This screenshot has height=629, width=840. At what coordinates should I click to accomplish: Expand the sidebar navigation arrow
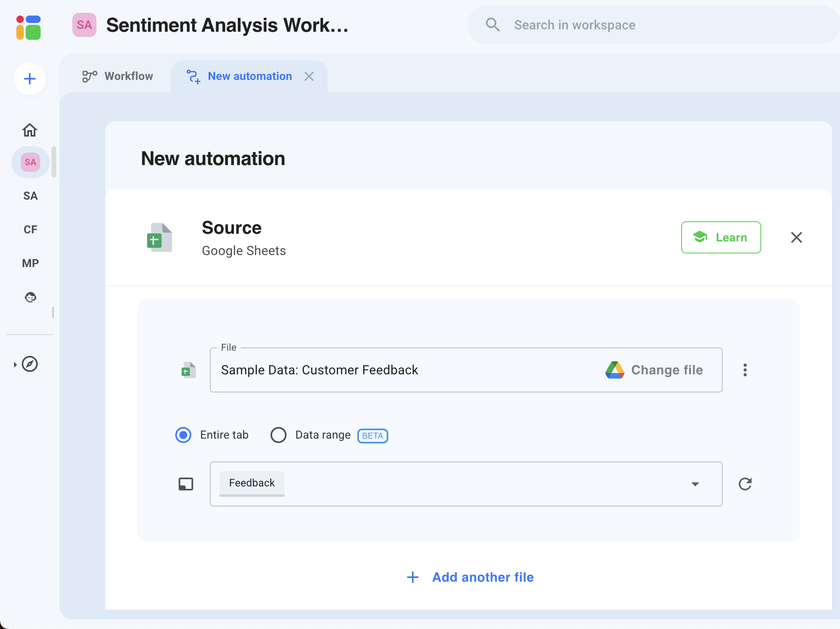(x=15, y=364)
